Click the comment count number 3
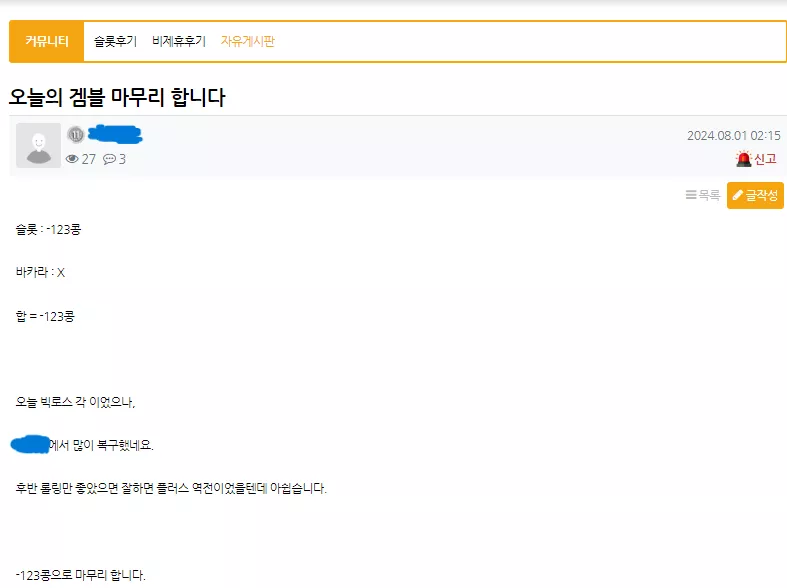This screenshot has width=787, height=588. 122,160
